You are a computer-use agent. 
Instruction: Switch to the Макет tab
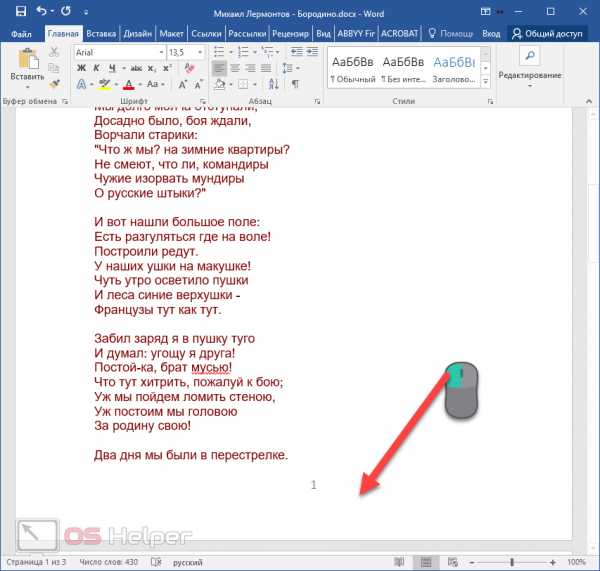171,34
